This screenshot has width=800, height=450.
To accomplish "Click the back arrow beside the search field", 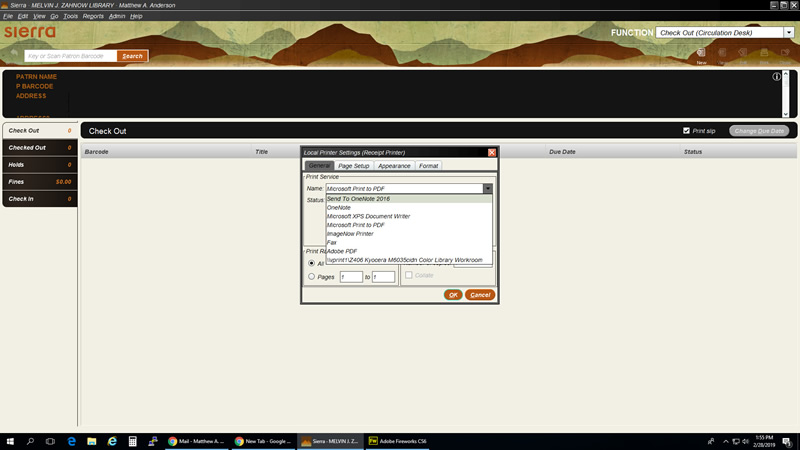I will [x=14, y=53].
